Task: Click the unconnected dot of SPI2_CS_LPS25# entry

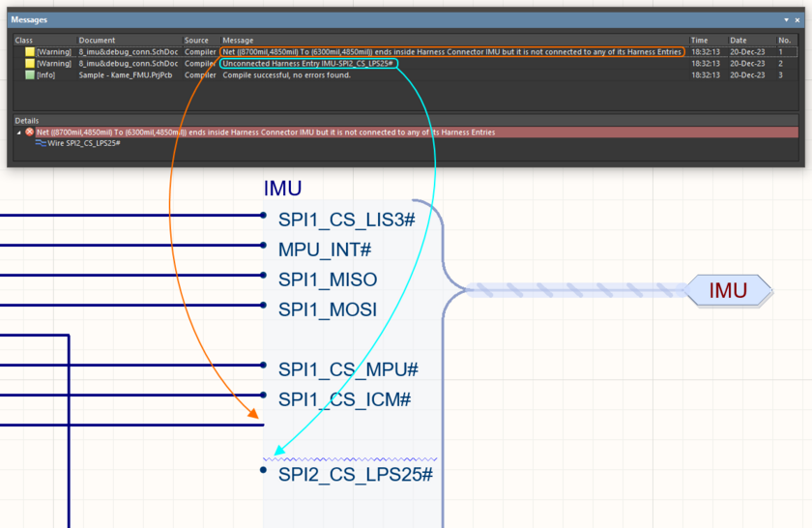Action: 264,470
